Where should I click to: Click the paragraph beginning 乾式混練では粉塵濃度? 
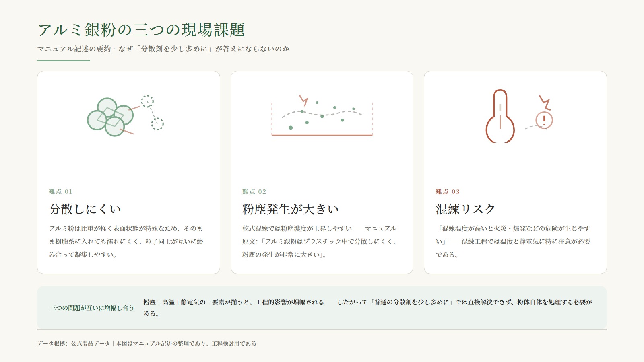320,241
